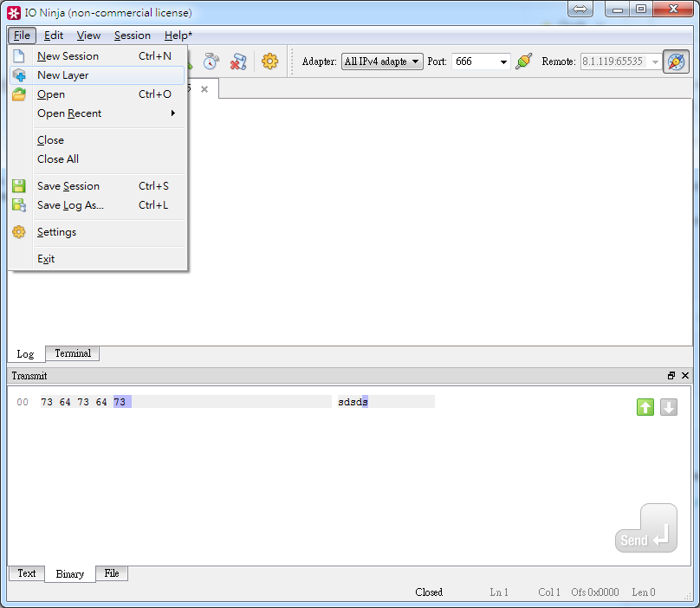Click the double-arrow button in title bar
This screenshot has height=608, width=700.
(580, 9)
